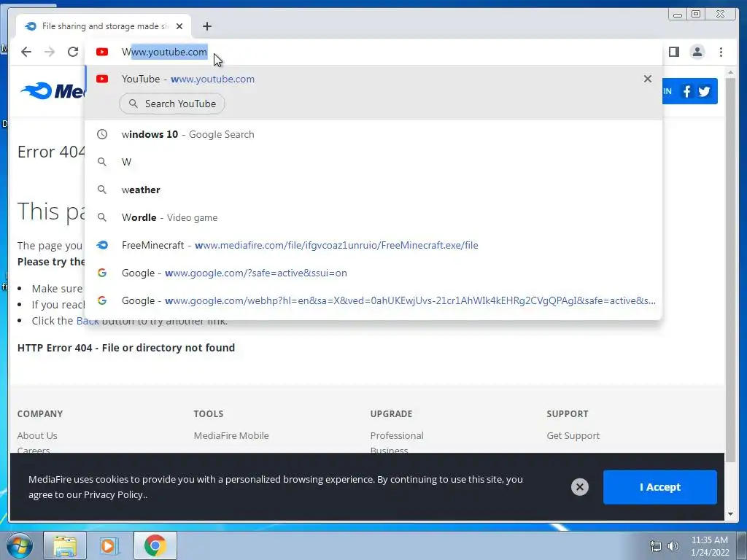The width and height of the screenshot is (747, 560).
Task: Go back using the browser back arrow
Action: [x=26, y=52]
